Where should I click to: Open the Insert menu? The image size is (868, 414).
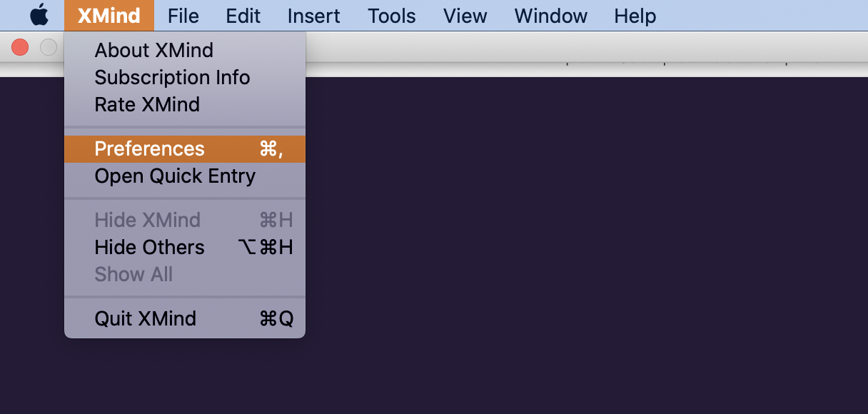314,16
